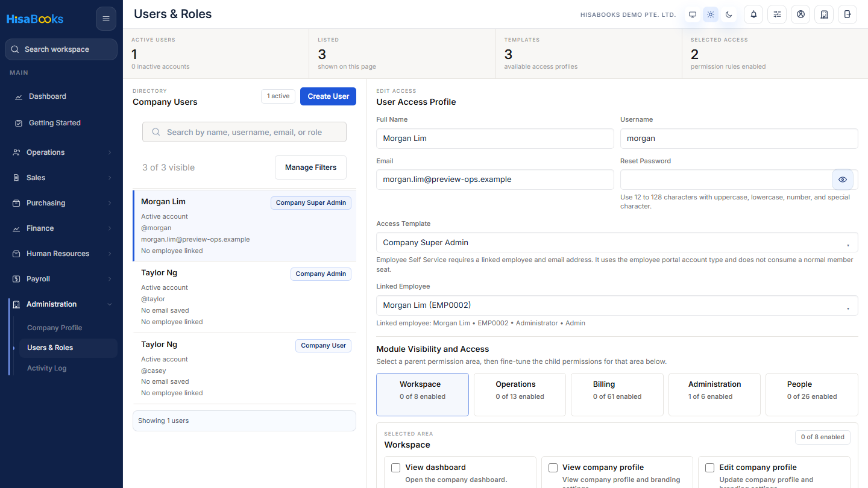Click the Company Admin badge
Viewport: 868px width, 488px height.
(x=321, y=274)
